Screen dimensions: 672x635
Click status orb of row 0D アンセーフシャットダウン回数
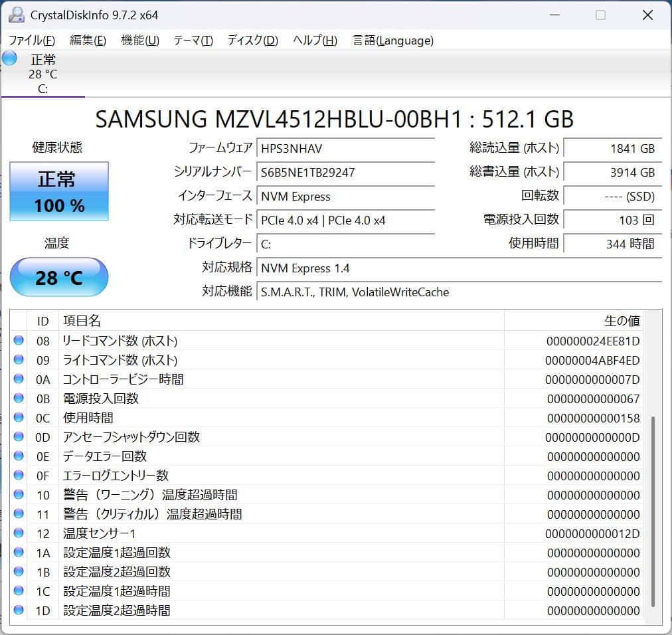[x=19, y=436]
